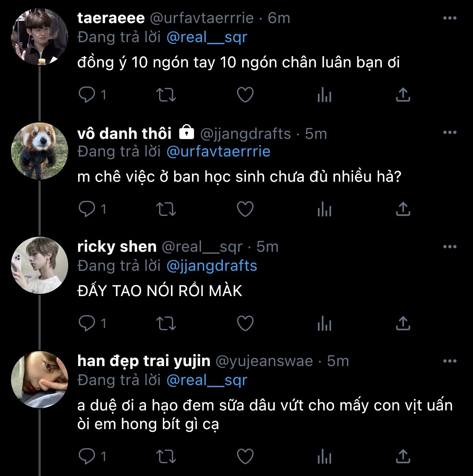Screen dimensions: 473x476
Task: Open the @urfavtaerrrie mention link
Action: click(218, 151)
